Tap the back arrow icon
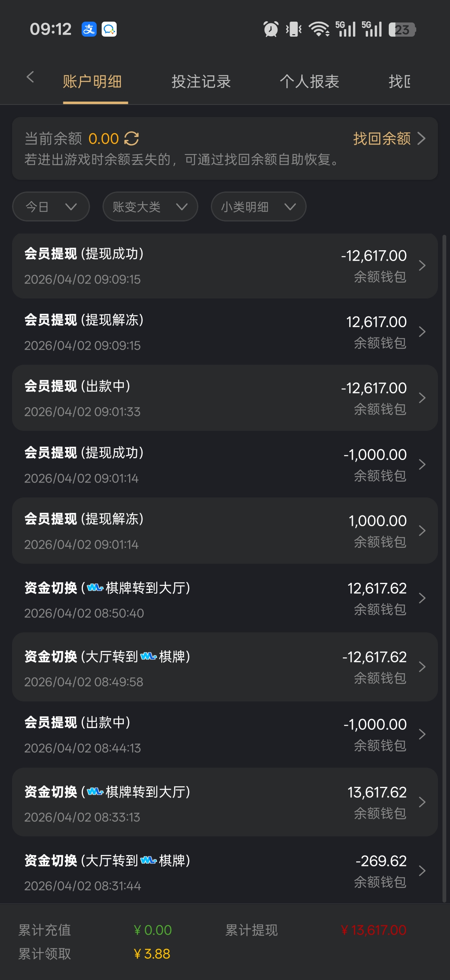Screen dimensions: 450x980 point(30,77)
